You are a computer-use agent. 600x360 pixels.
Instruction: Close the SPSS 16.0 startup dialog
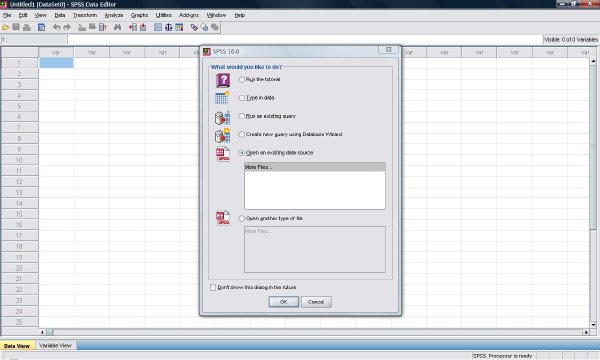click(x=389, y=50)
